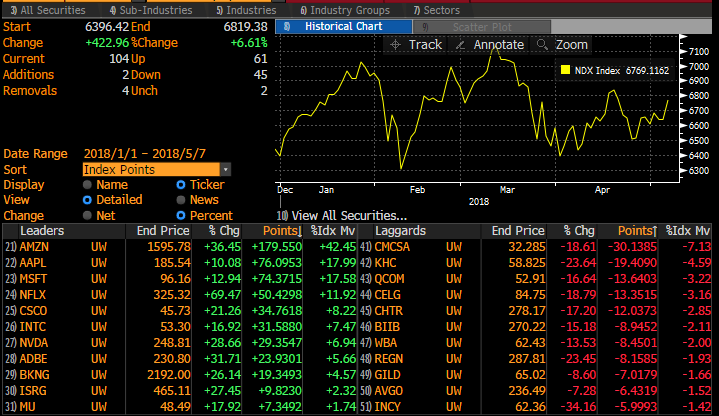719x416 pixels.
Task: Open the INTC leader row
Action: [x=180, y=327]
